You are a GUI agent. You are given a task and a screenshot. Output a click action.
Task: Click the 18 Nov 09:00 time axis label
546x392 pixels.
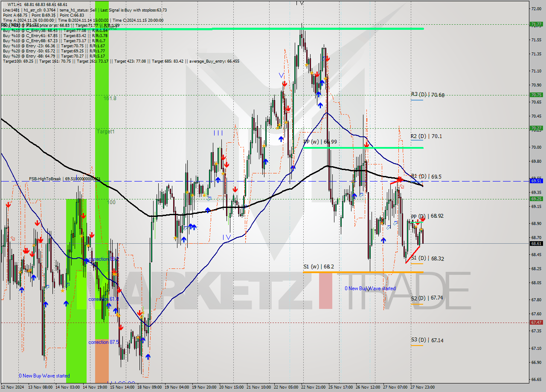click(149, 387)
